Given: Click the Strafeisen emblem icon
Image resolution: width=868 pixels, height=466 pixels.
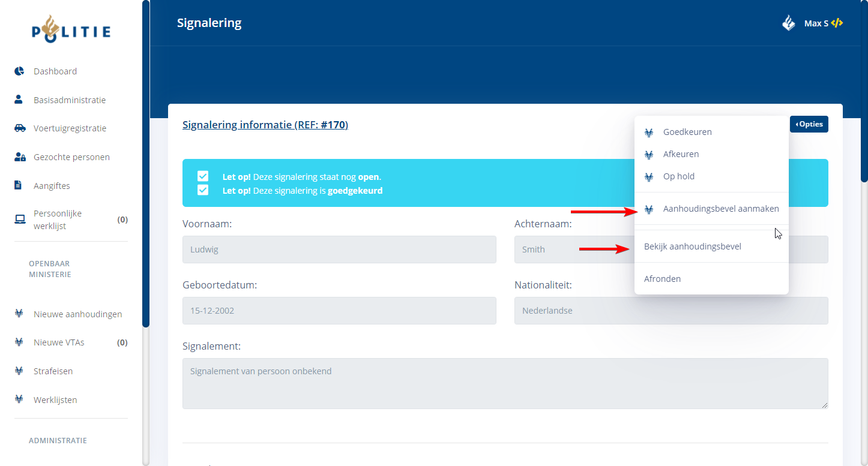Looking at the screenshot, I should click(x=19, y=371).
